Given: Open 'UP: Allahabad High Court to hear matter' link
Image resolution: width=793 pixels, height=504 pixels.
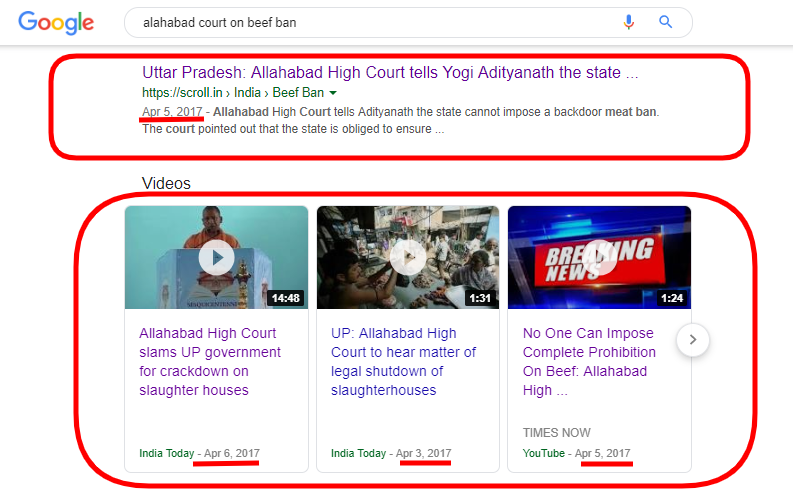Looking at the screenshot, I should (x=403, y=362).
